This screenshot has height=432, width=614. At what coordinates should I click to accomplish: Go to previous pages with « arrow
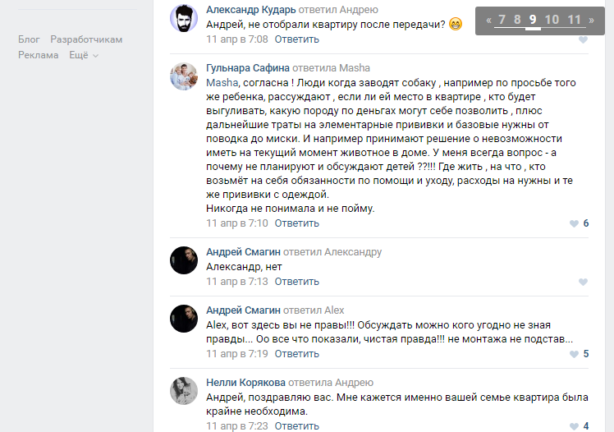(489, 20)
